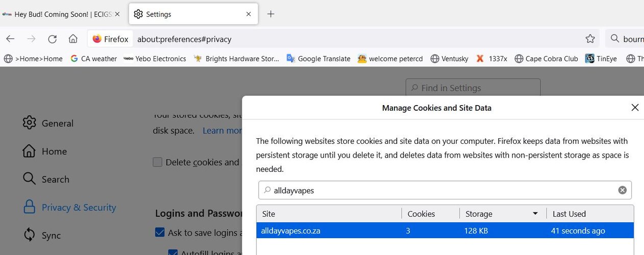Select the alldayvapes.co.za row
Image resolution: width=644 pixels, height=255 pixels.
click(445, 231)
